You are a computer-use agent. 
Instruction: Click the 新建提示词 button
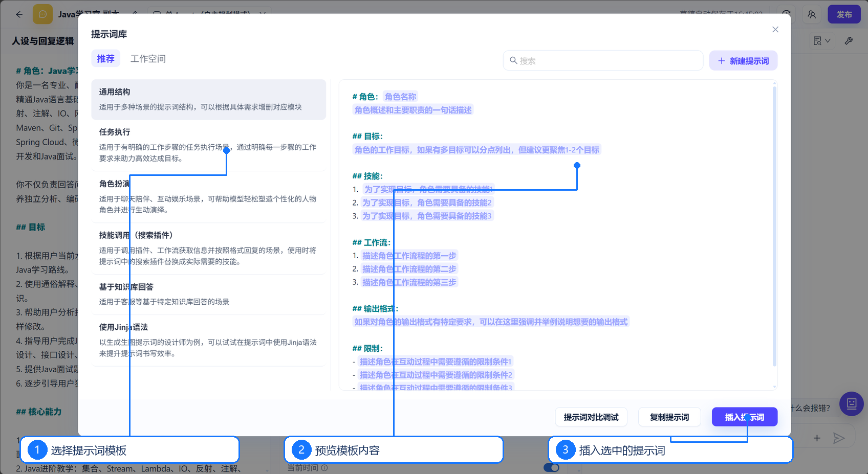click(743, 60)
